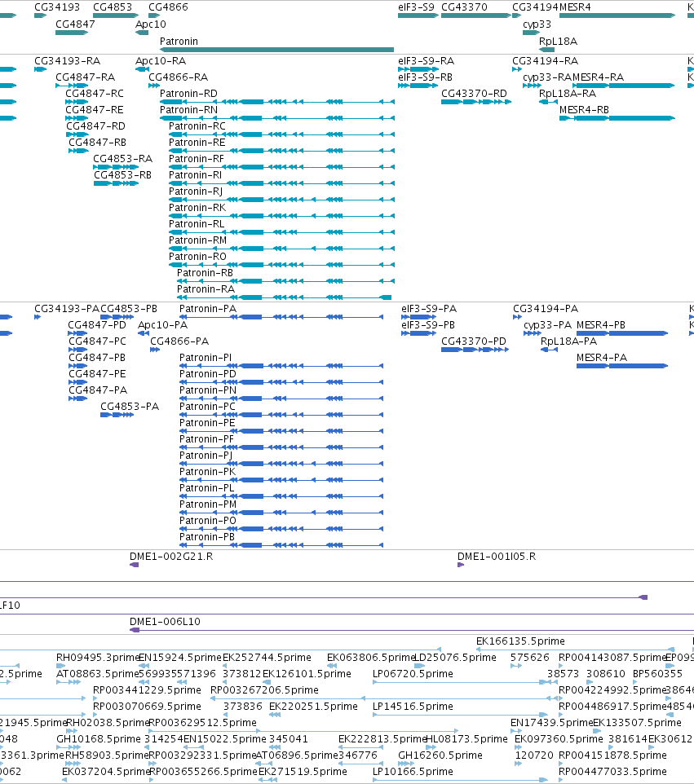Click the EK252744.5prime EST label

267,657
